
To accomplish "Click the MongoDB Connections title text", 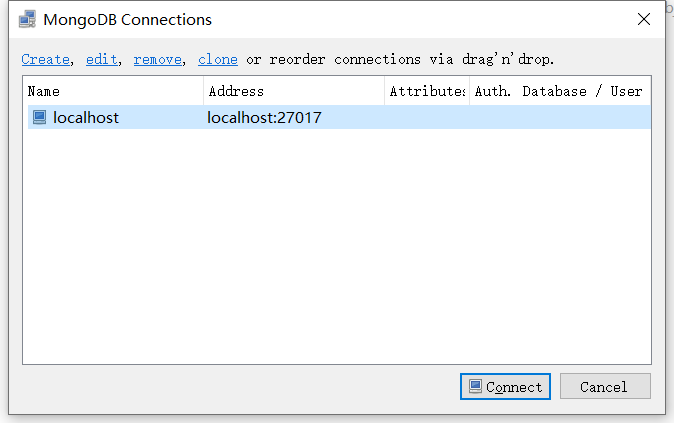I will point(128,20).
